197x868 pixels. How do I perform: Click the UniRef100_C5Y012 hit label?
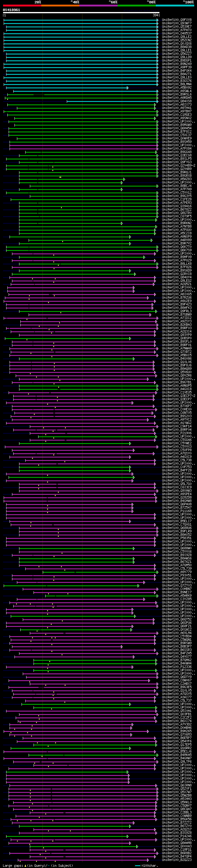pos(177,192)
